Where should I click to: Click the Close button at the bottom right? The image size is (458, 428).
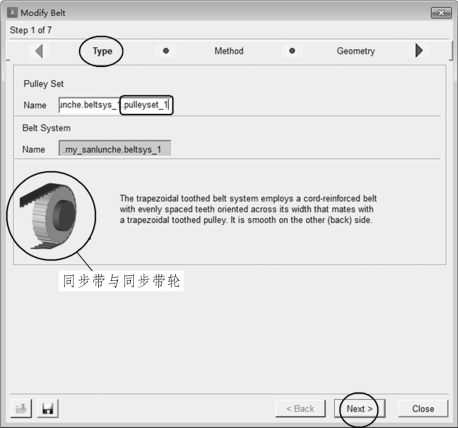tap(423, 409)
